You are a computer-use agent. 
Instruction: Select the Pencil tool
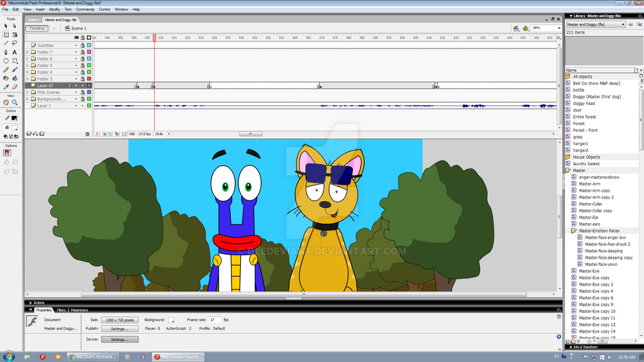pyautogui.click(x=6, y=70)
